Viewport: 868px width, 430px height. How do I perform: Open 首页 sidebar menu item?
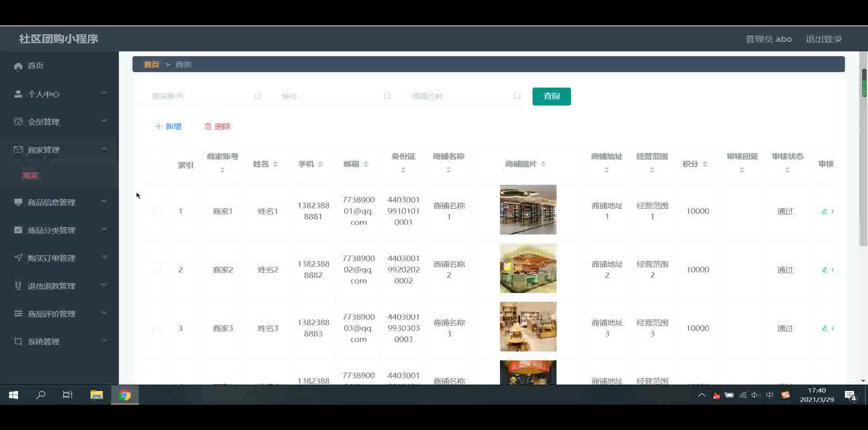tap(59, 66)
